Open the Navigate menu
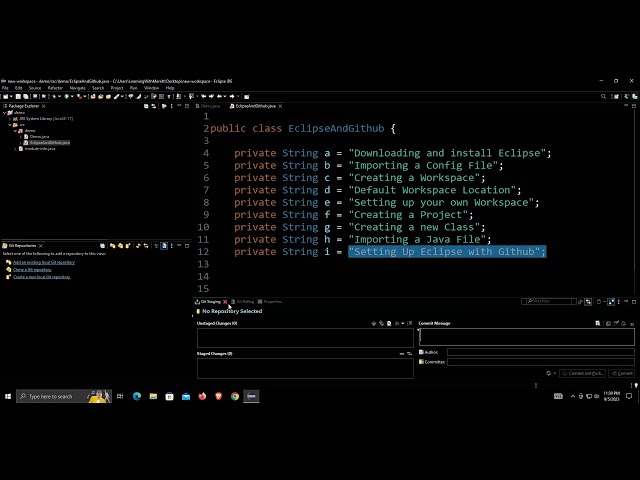The image size is (640, 480). point(77,88)
